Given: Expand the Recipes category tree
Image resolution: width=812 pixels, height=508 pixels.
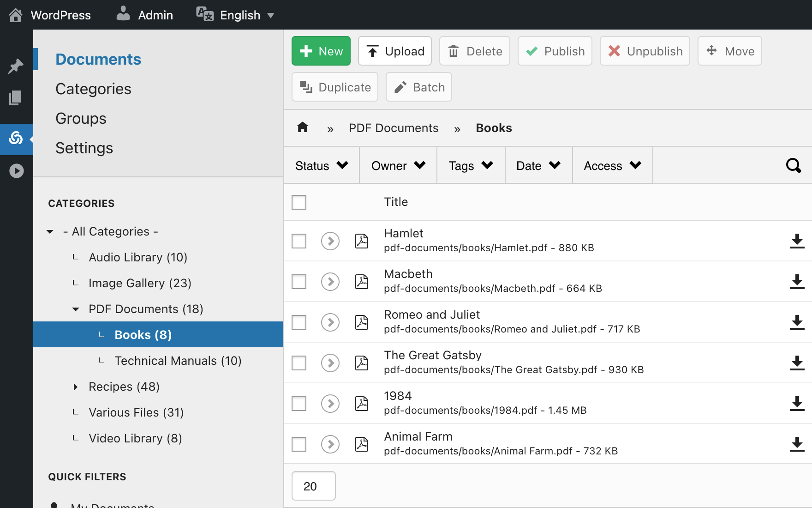Looking at the screenshot, I should tap(76, 387).
